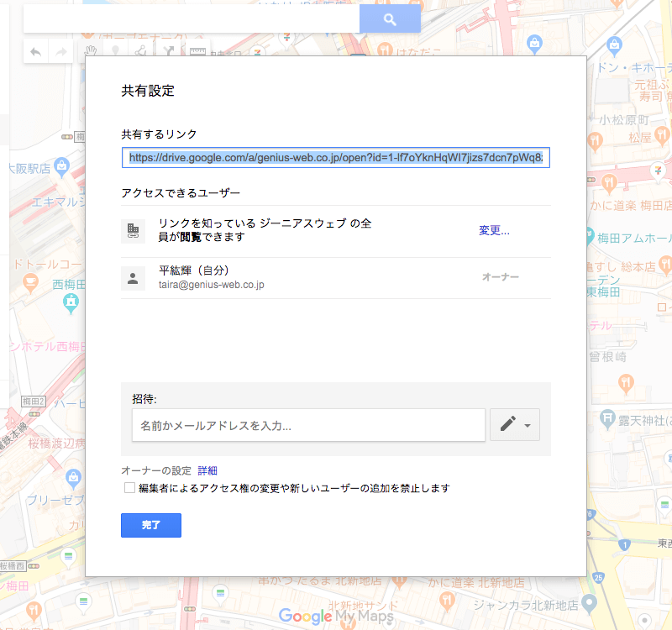Click the blue magnifier search button
This screenshot has height=630, width=672.
tap(390, 19)
